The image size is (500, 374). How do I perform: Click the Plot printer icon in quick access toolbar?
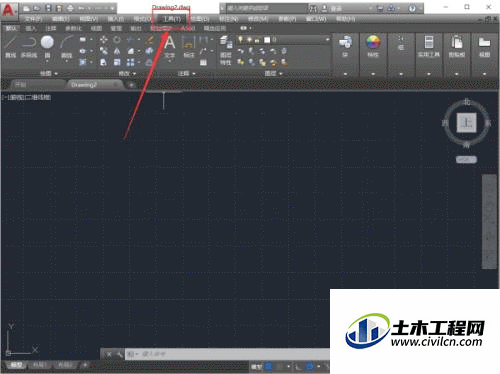(70, 8)
